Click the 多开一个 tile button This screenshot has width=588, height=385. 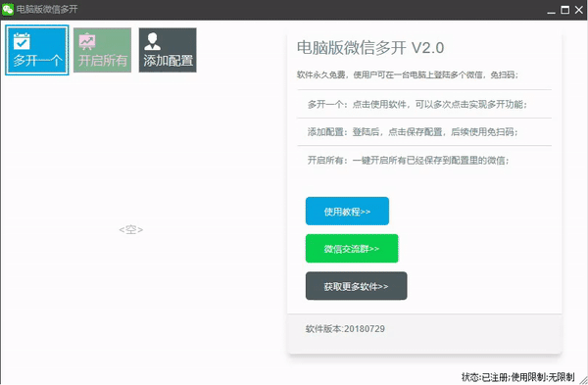(37, 50)
